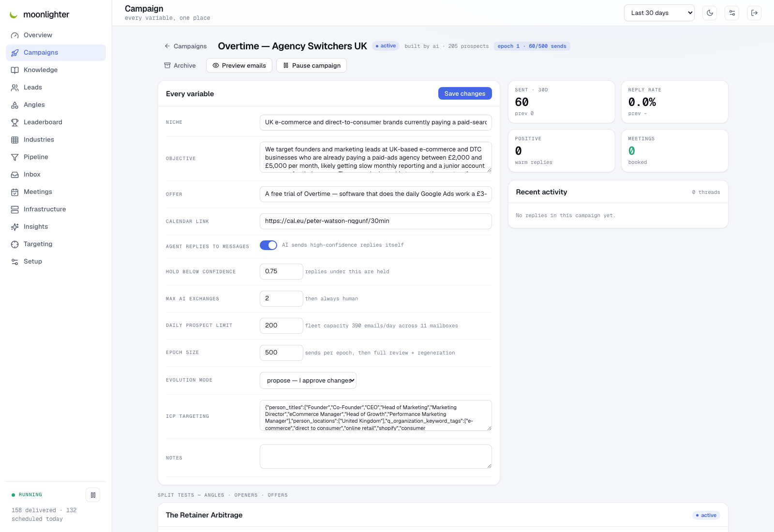Click the Pipeline funnel icon
This screenshot has height=532, width=774.
(x=15, y=157)
